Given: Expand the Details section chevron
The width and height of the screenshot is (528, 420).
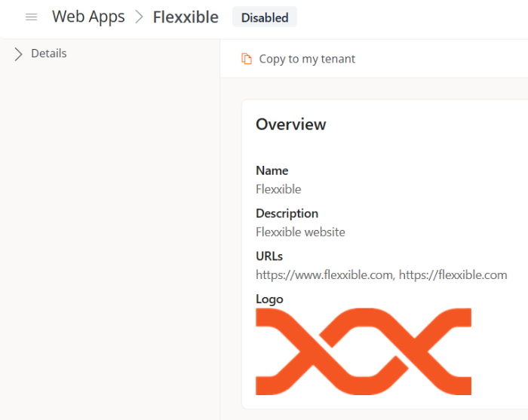Looking at the screenshot, I should [19, 54].
